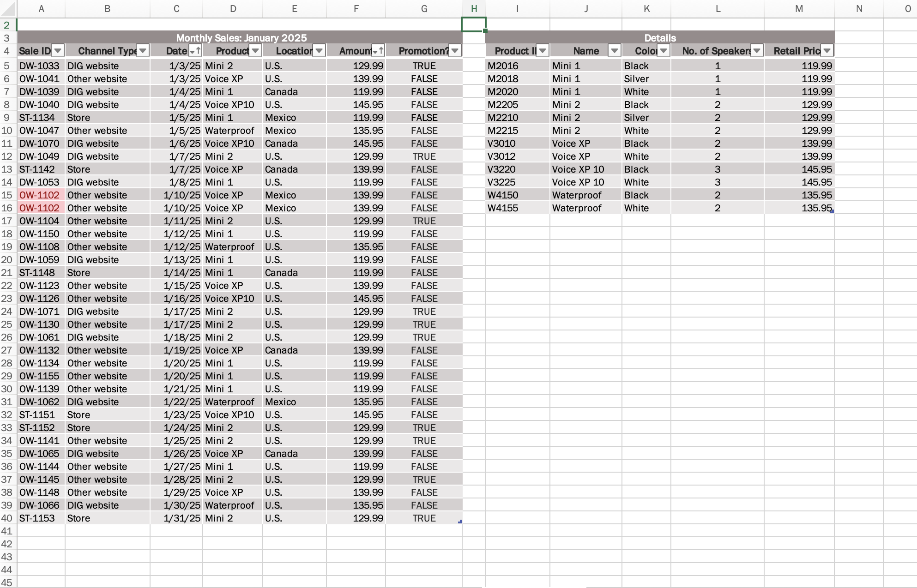Select the first highlighted duplicate OW-1102 cell
The height and width of the screenshot is (588, 917).
(x=40, y=195)
